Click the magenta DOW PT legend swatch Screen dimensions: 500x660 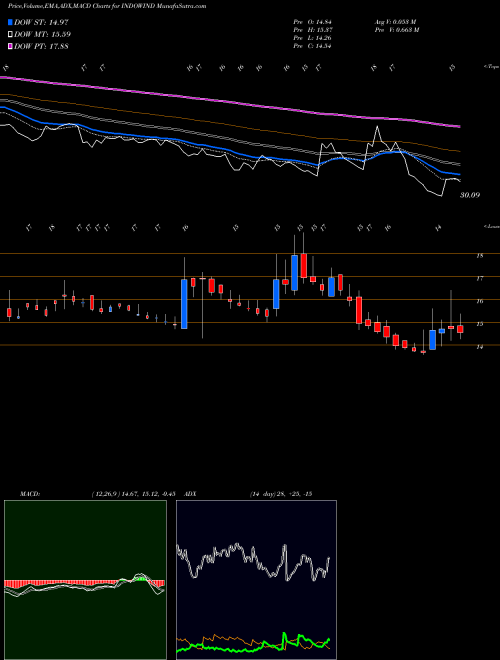click(x=11, y=46)
